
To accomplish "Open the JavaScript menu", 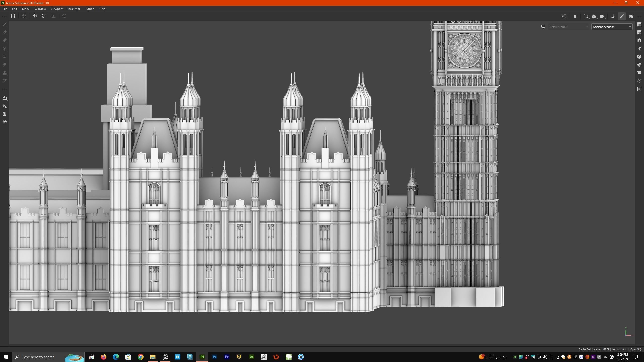I will pyautogui.click(x=74, y=9).
